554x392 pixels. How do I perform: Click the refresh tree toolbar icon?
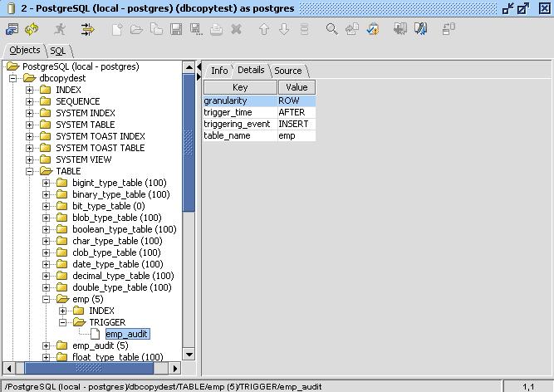point(31,29)
